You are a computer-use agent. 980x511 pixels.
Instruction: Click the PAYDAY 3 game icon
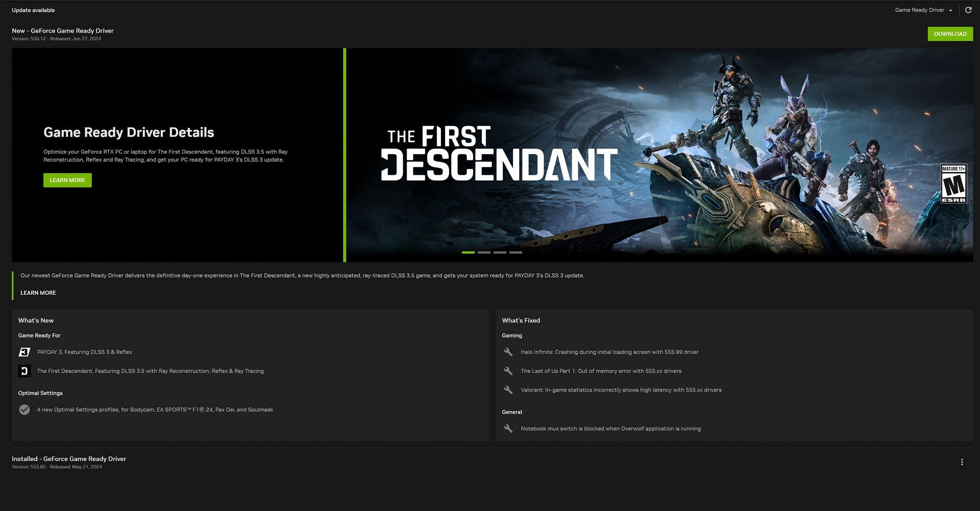tap(24, 352)
